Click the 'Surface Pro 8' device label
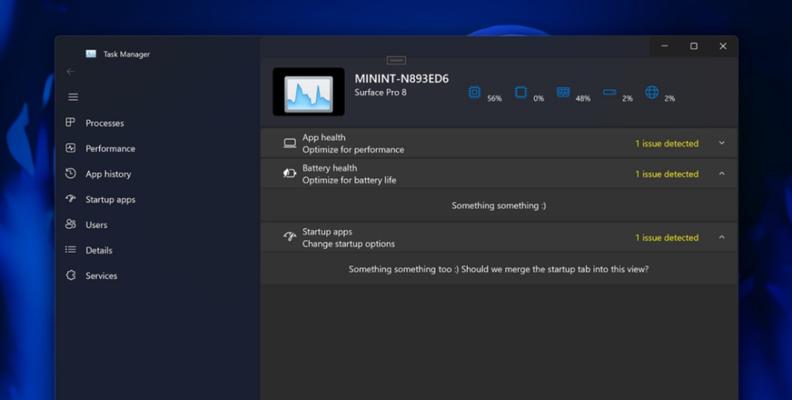 tap(380, 92)
